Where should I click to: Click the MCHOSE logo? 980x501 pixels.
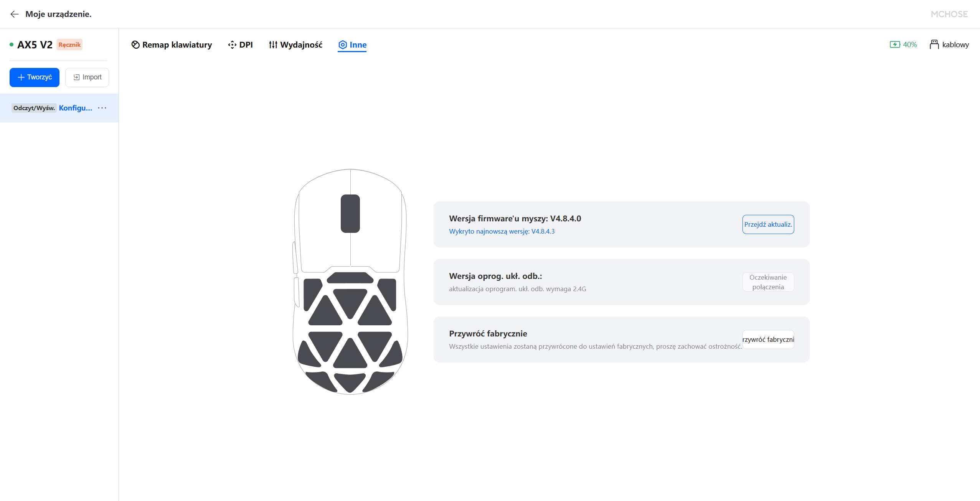[949, 14]
